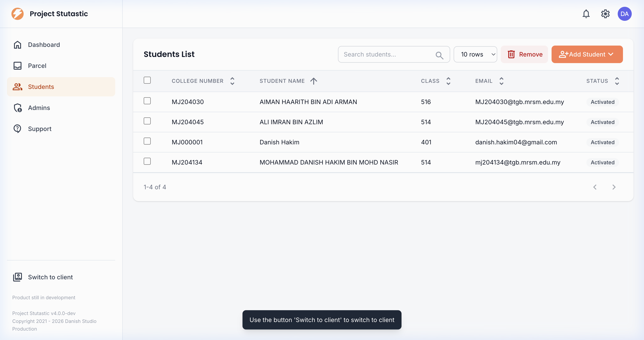
Task: Select the checkbox for MJ204030 row
Action: point(147,101)
